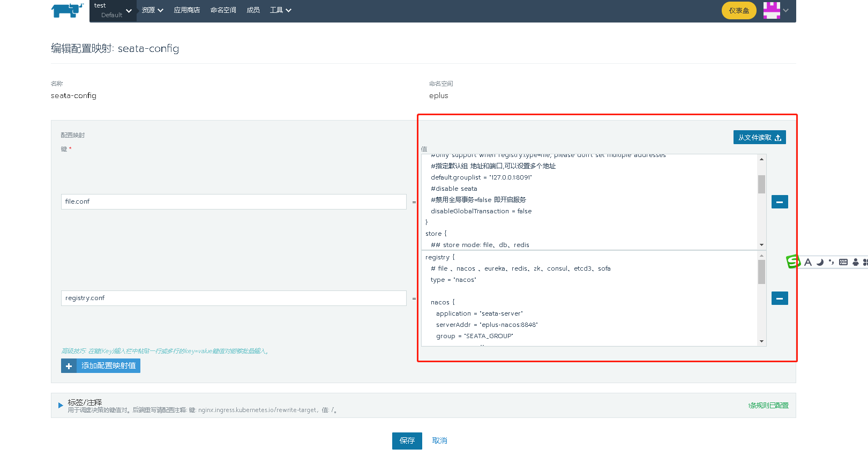Viewport: 868px width, 456px height.
Task: Click 添加配置映射值 button
Action: pyautogui.click(x=101, y=366)
